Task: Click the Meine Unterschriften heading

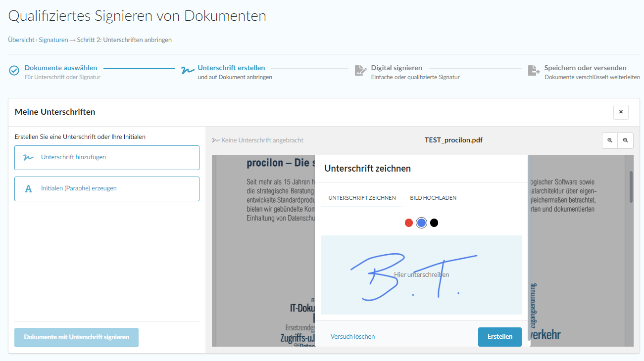Action: pos(55,112)
